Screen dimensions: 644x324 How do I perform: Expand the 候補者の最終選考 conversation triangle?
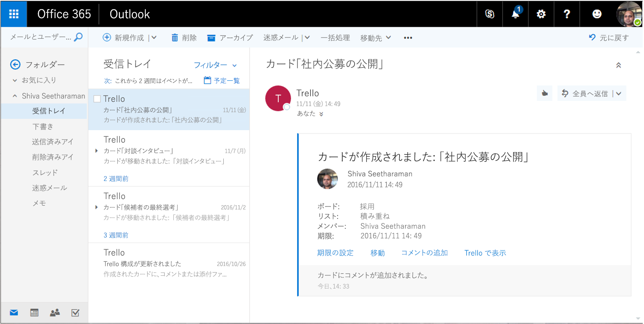coord(97,207)
